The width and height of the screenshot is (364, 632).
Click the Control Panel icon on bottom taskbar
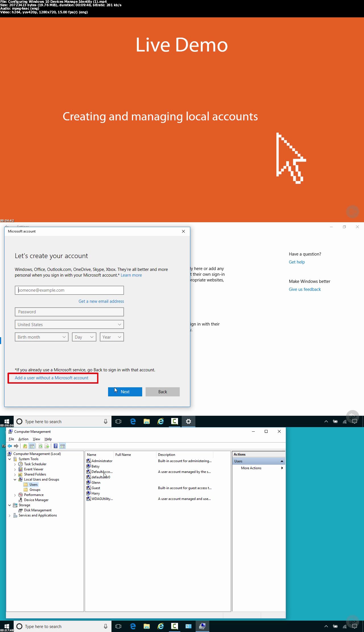pyautogui.click(x=188, y=626)
